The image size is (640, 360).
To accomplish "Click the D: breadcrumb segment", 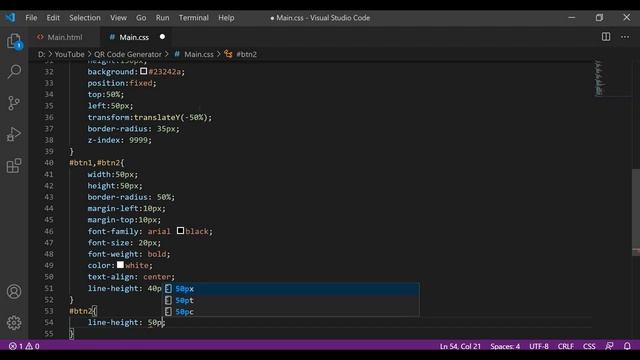I will (41, 54).
